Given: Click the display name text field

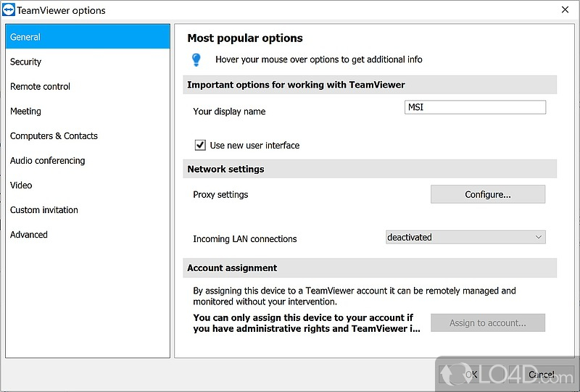Looking at the screenshot, I should click(474, 107).
